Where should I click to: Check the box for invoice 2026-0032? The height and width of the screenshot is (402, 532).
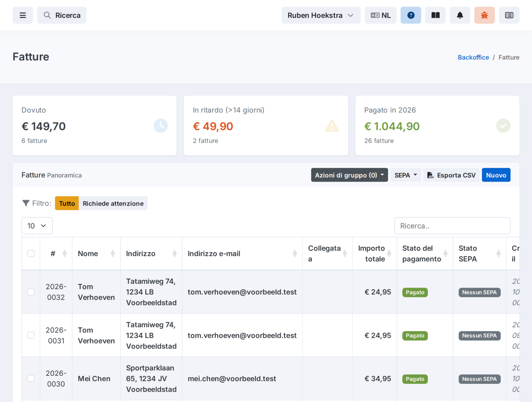click(31, 292)
